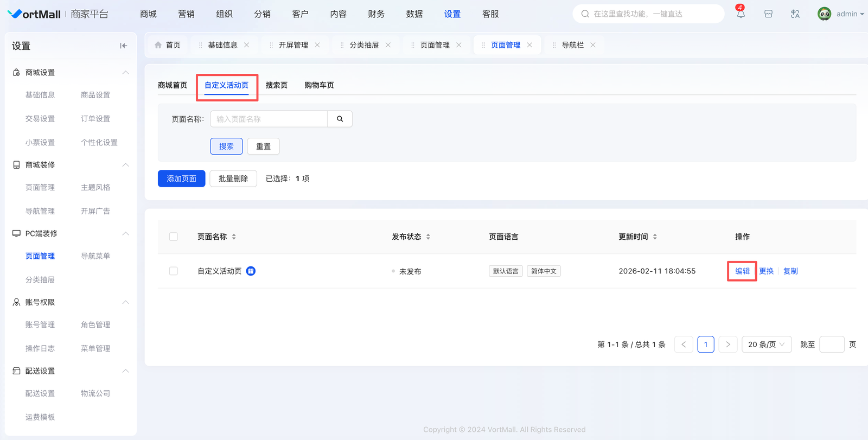Check the 自定义活动页 row checkbox
Image resolution: width=868 pixels, height=440 pixels.
click(174, 271)
